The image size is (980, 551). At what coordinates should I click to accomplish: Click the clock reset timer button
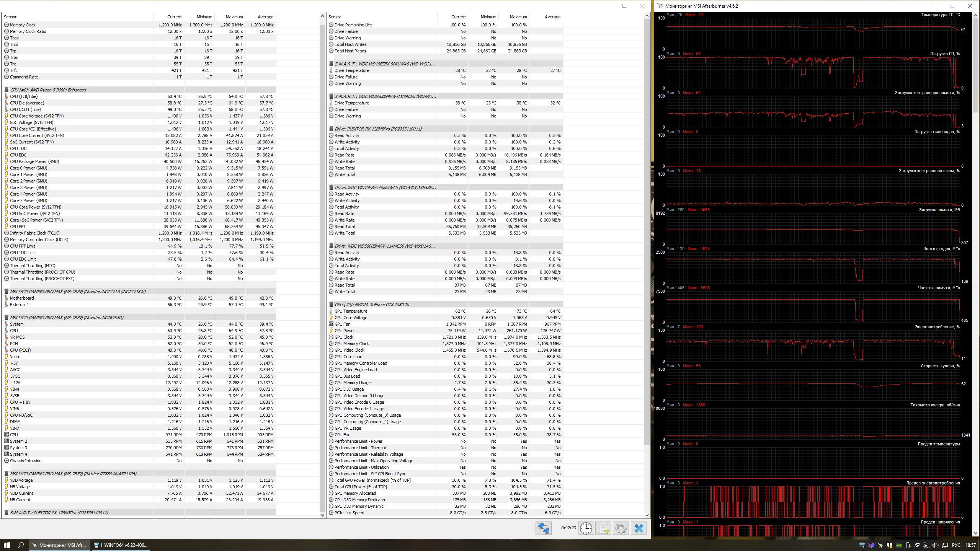586,528
